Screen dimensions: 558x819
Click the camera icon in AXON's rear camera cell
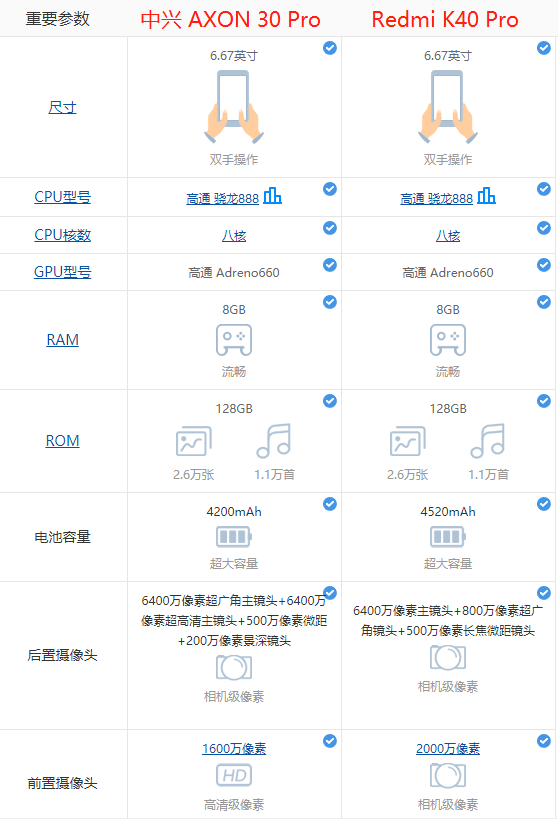(x=234, y=668)
